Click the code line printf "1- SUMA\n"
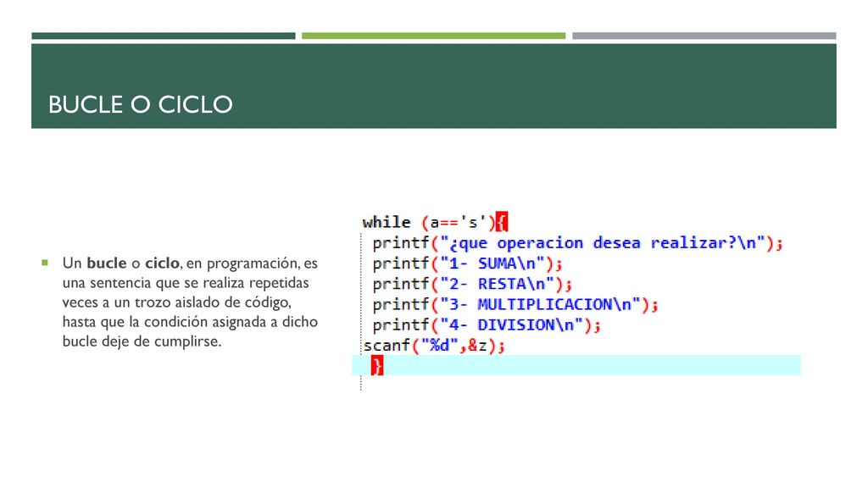 (467, 263)
